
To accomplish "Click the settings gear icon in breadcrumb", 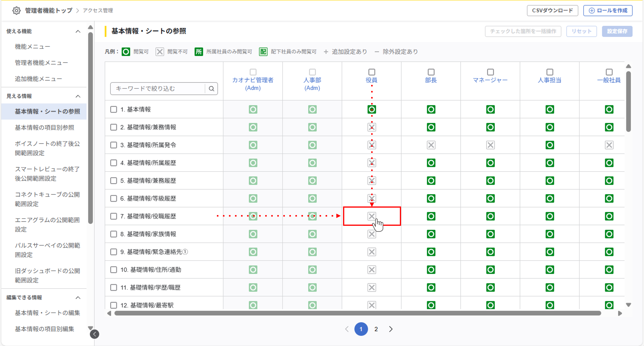I will (x=17, y=11).
